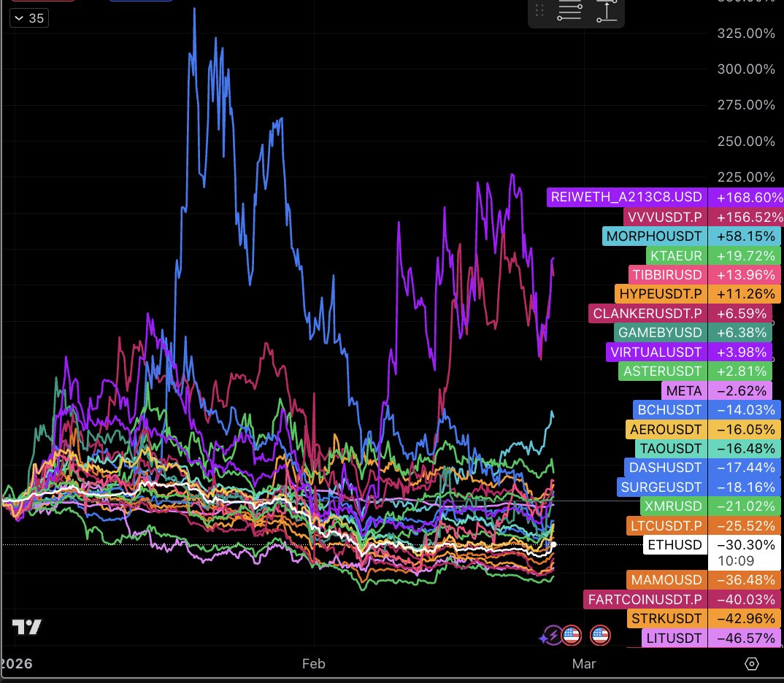Collapse the 35 indicators legend dropdown
The width and height of the screenshot is (784, 683).
pos(29,18)
